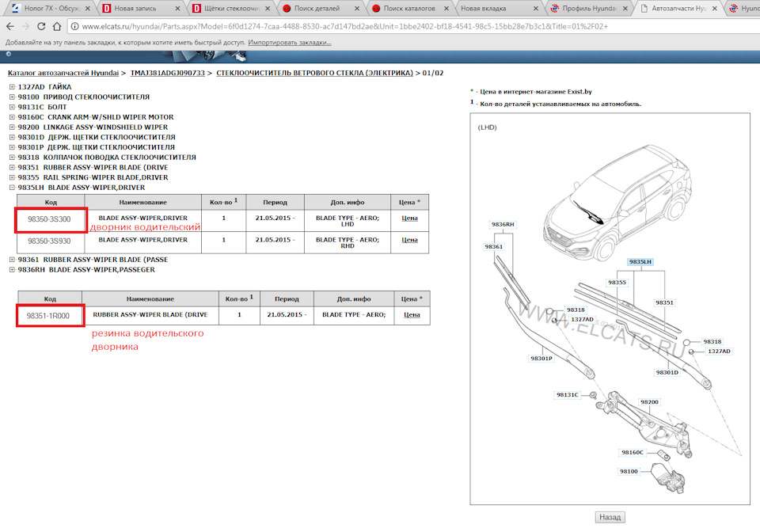The width and height of the screenshot is (760, 532).
Task: Expand the 1327AD ГАЙКА row
Action: [12, 87]
